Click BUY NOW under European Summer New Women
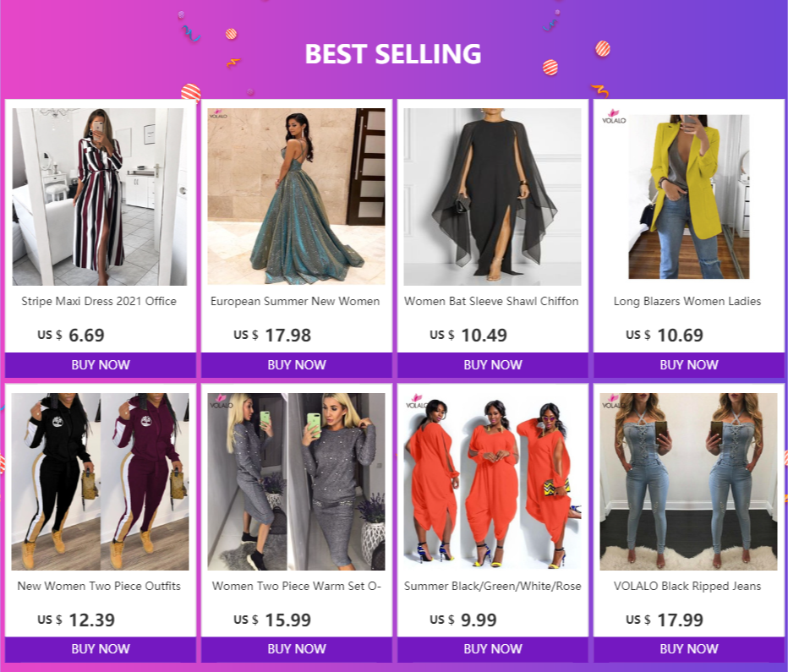The height and width of the screenshot is (672, 788). (x=297, y=364)
